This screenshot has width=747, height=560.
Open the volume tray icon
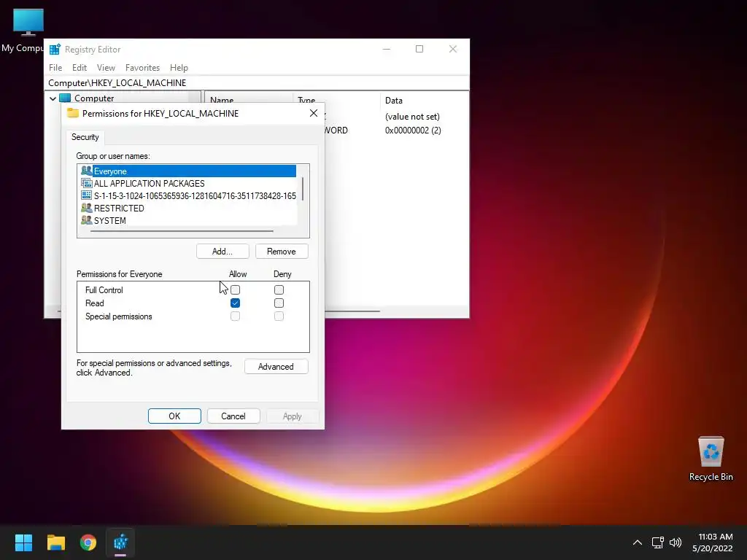click(676, 542)
